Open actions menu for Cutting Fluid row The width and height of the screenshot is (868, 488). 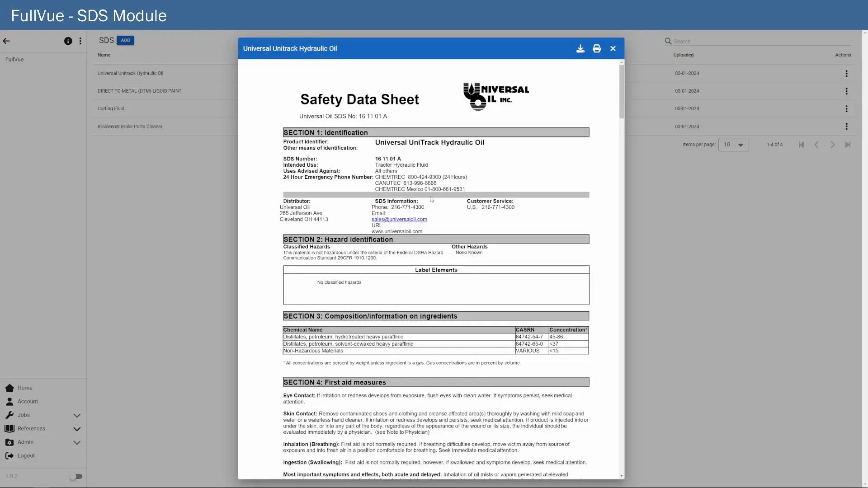(846, 108)
